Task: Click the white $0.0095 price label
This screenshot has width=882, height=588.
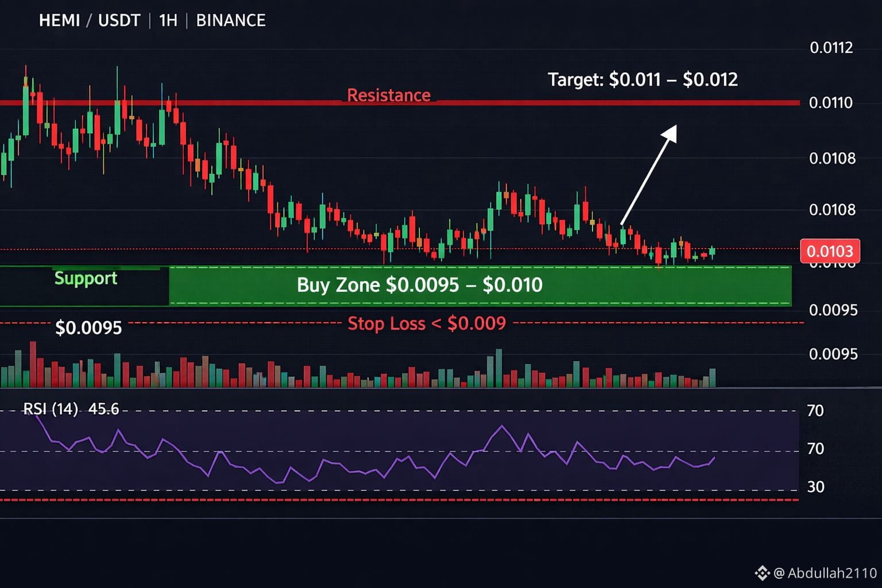Action: coord(88,328)
